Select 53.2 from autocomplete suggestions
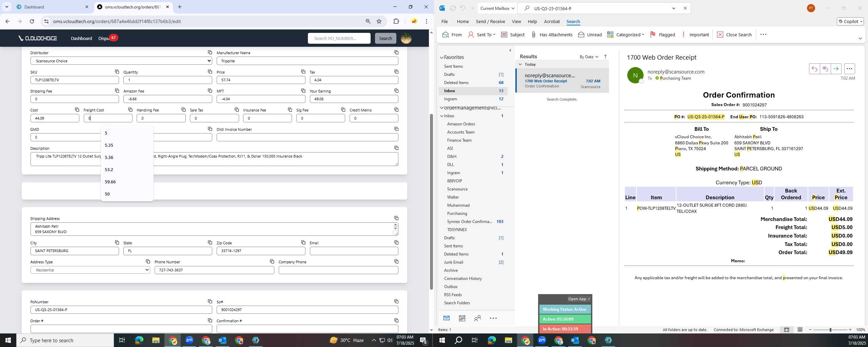 point(127,169)
